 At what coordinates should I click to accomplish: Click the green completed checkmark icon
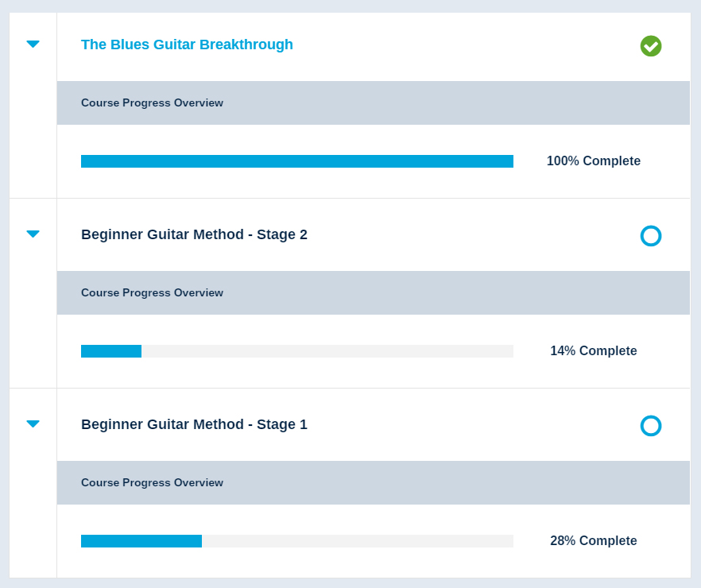tap(650, 46)
